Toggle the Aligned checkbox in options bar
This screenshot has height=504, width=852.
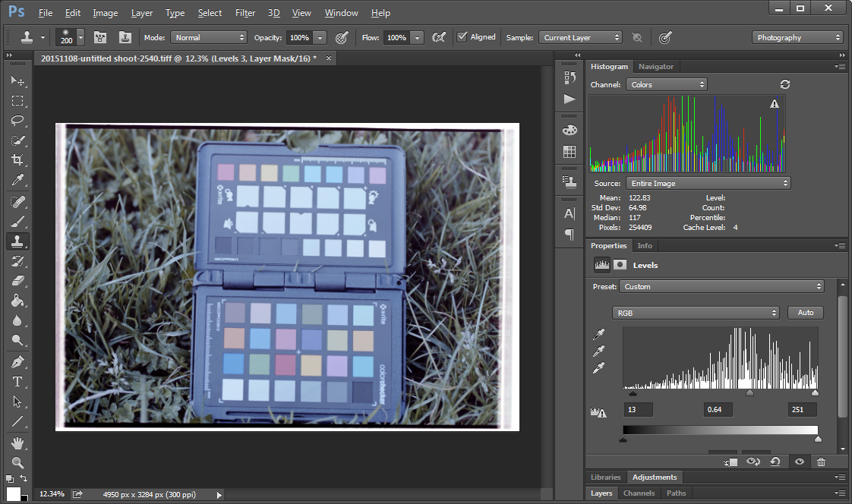tap(461, 36)
